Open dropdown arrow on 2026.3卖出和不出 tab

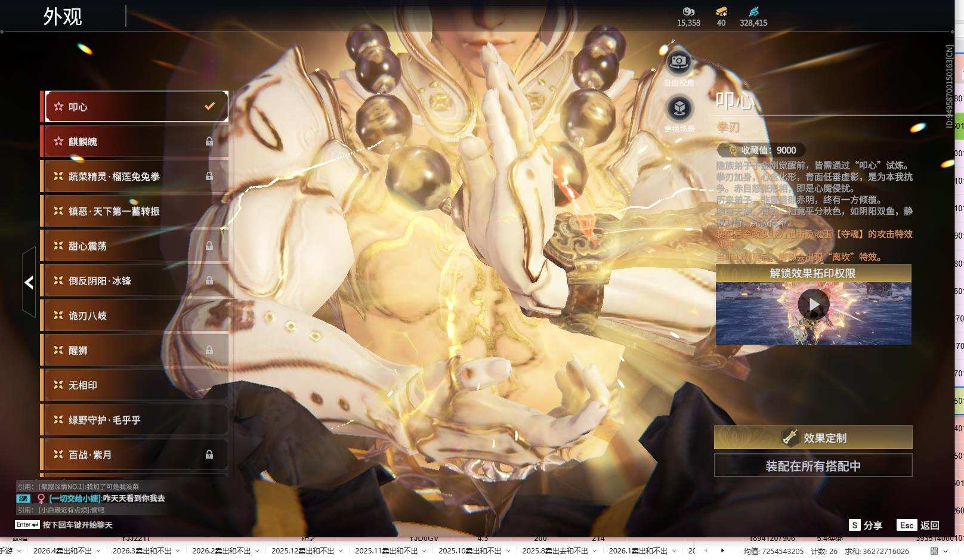click(x=178, y=551)
